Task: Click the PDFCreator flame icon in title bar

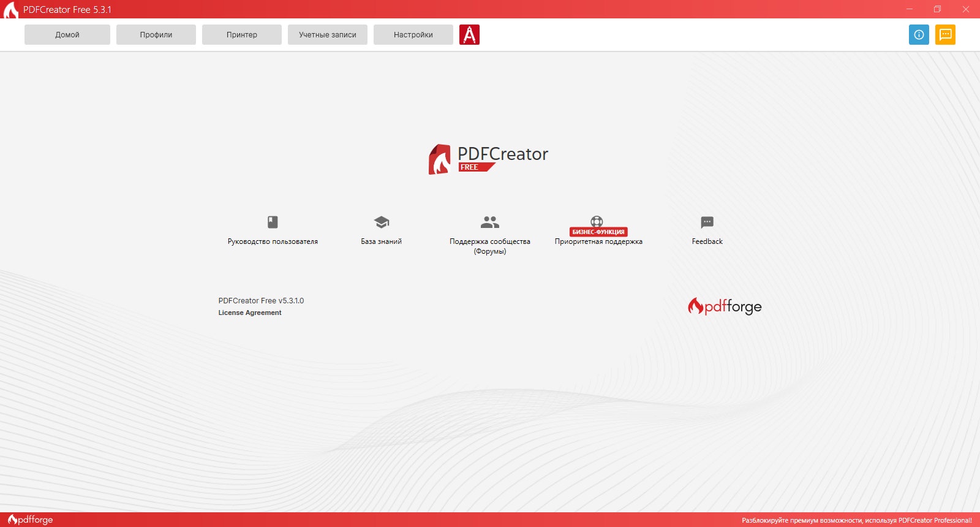Action: tap(10, 10)
